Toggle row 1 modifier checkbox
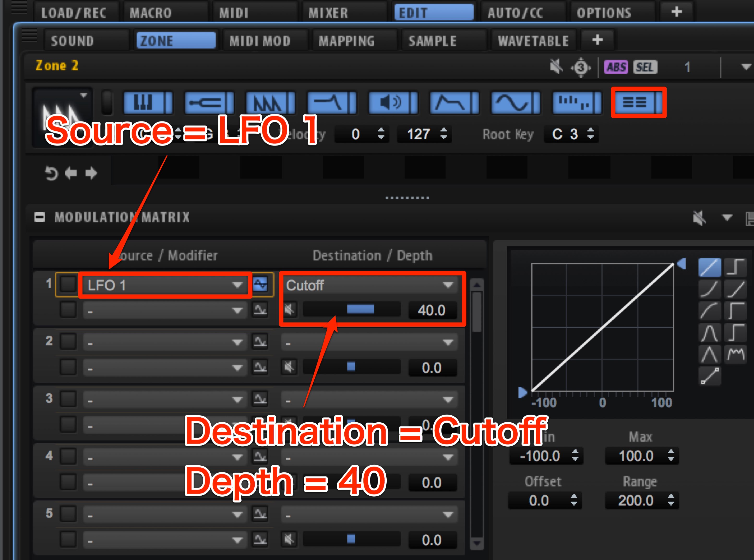The height and width of the screenshot is (560, 754). (68, 309)
